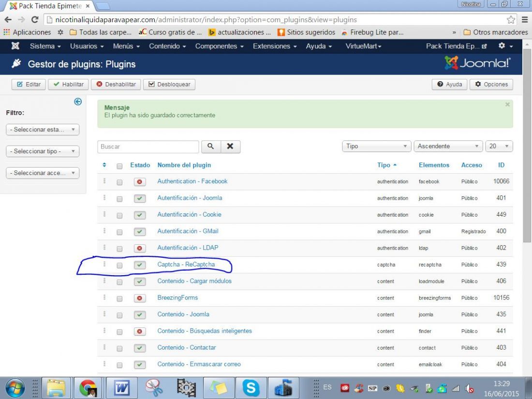532x399 pixels.
Task: Open the Seleccionar estado filter dropdown
Action: pos(43,130)
